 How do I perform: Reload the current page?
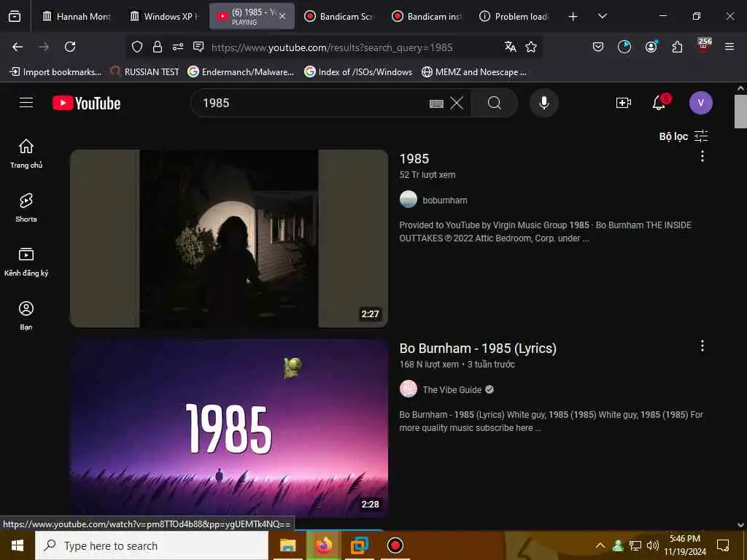click(x=70, y=47)
